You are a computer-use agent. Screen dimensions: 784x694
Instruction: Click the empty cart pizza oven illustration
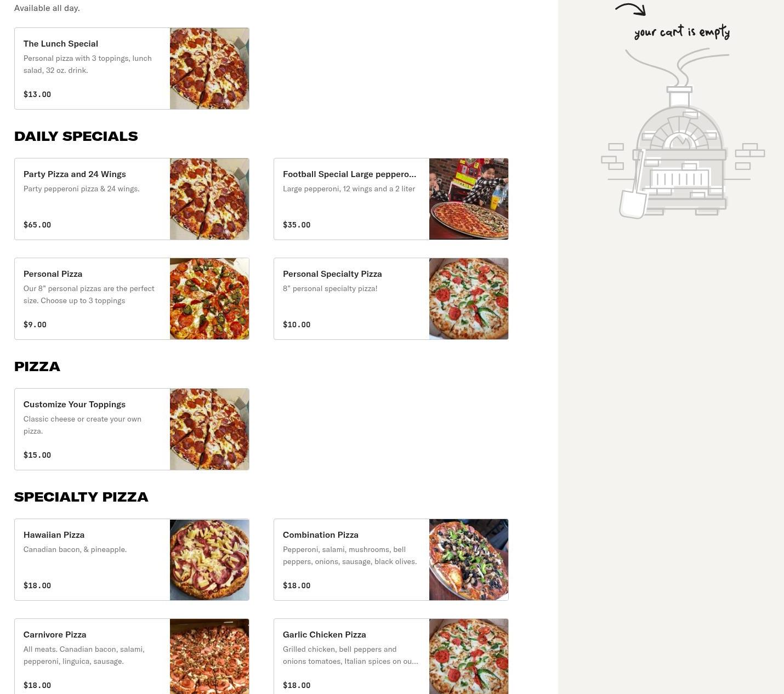(x=683, y=134)
